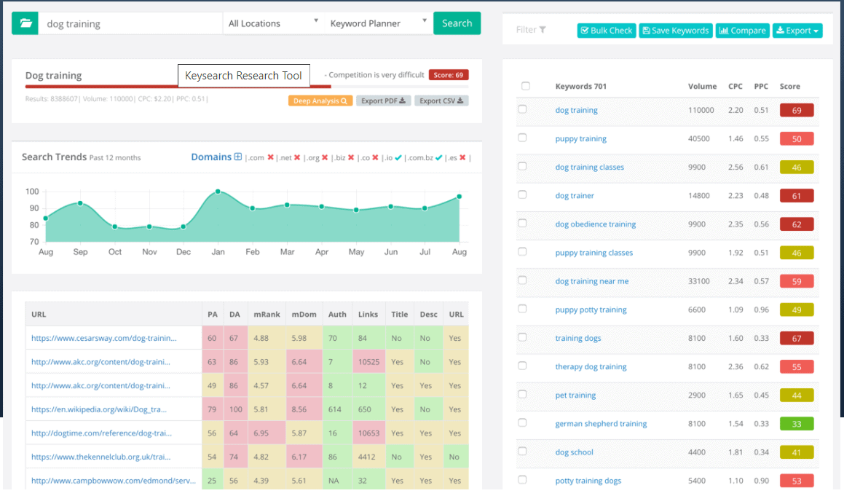
Task: Click the Save Keywords button
Action: coord(675,31)
